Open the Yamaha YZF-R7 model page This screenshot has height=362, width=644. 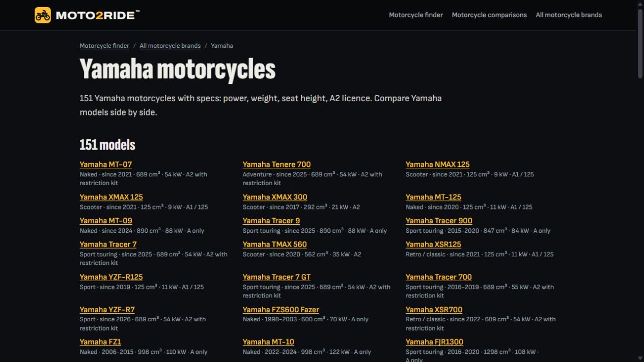pos(107,310)
